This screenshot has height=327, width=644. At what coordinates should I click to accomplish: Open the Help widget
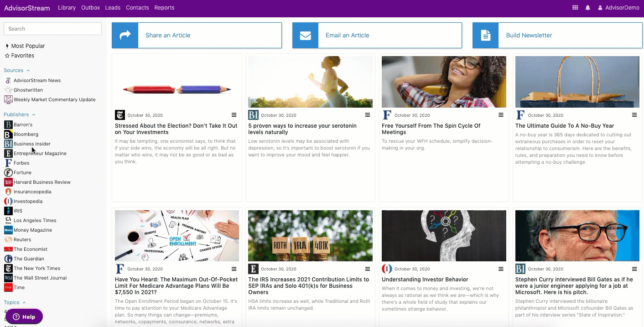click(24, 317)
